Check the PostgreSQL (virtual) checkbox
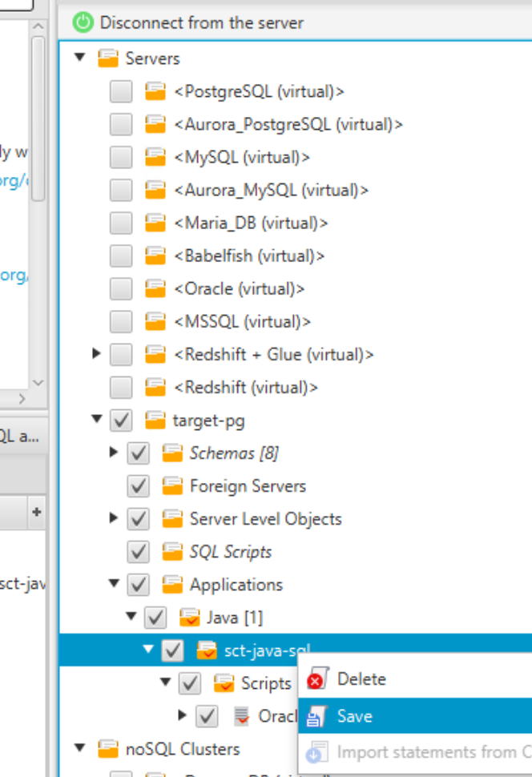The height and width of the screenshot is (777, 532). (x=121, y=92)
